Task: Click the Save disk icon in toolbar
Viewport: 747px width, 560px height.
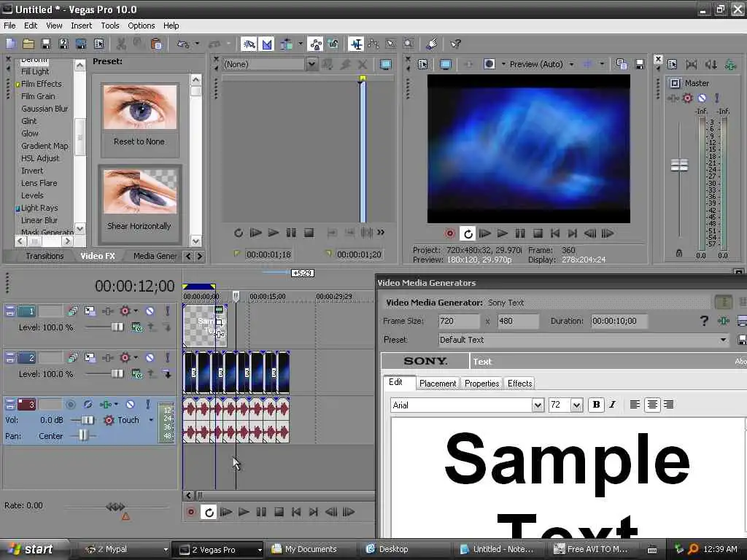Action: 46,44
